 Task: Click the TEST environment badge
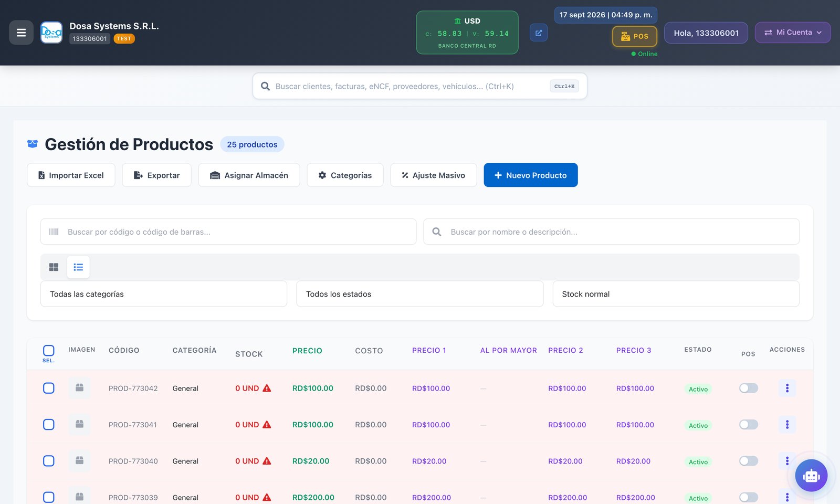click(x=124, y=38)
